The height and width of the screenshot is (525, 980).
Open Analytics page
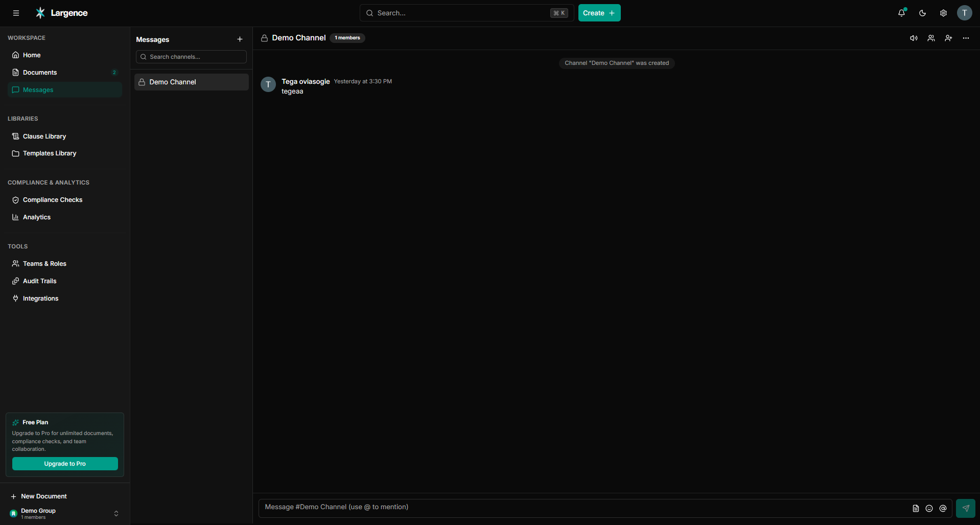65,217
